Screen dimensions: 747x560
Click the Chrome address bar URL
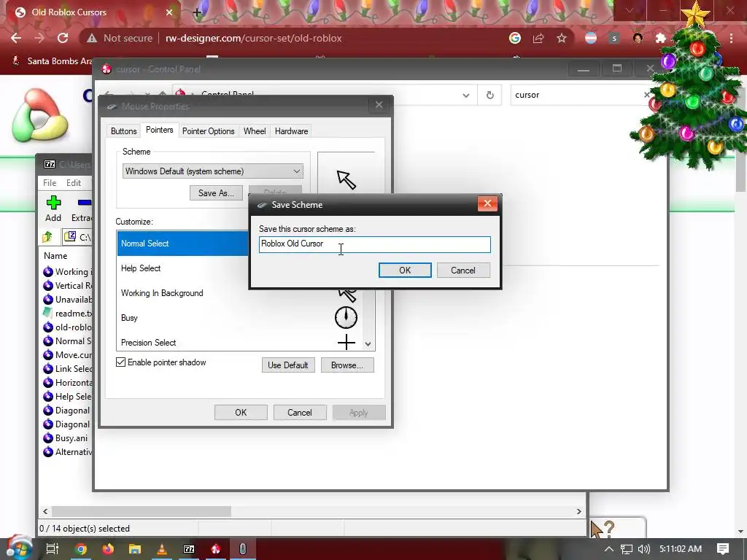point(253,38)
